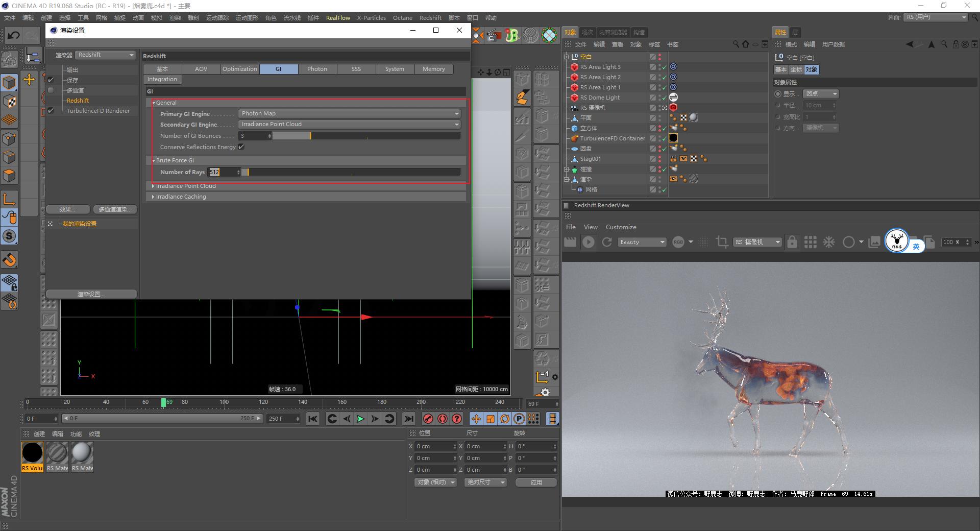Click the RGB display mode icon in RenderView
Screen dimensions: 980x531
(677, 242)
